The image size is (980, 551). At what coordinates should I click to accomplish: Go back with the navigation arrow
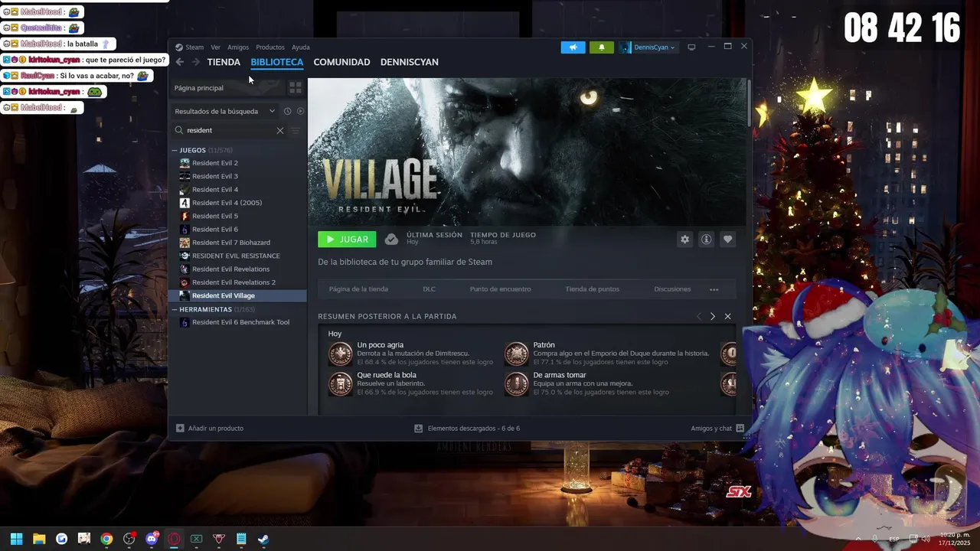pos(180,62)
